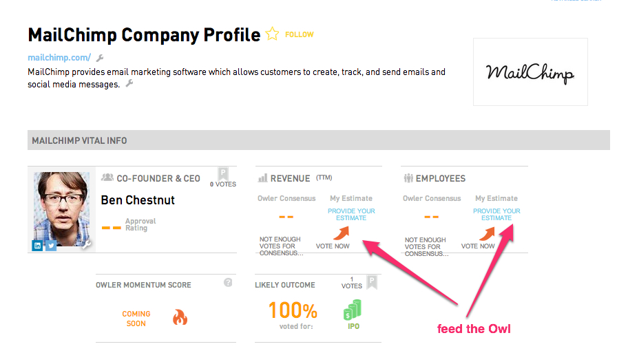Viewport: 628px width, 364px height.
Task: Click the wrench icon beside mailchimp.com link
Action: 100,58
